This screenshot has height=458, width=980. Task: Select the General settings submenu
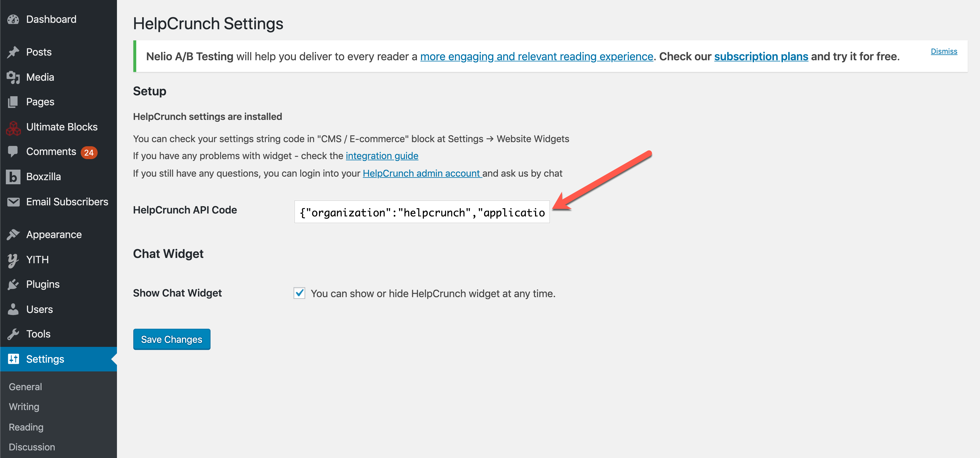click(25, 387)
